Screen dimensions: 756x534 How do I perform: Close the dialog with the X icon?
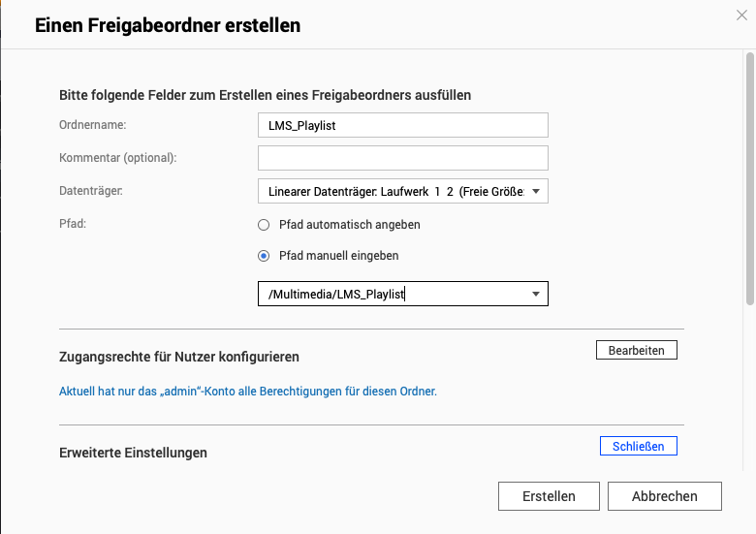(x=742, y=14)
